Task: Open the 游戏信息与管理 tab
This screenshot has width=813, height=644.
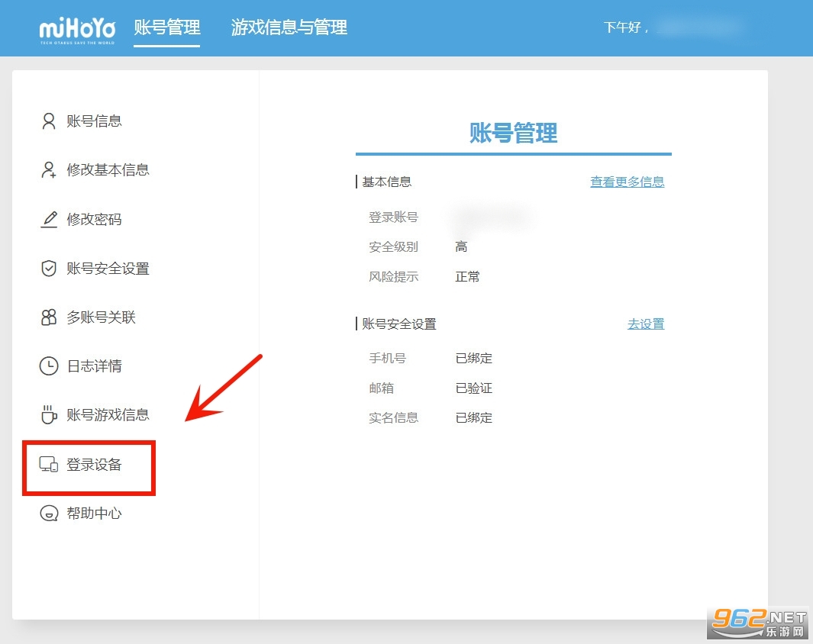Action: (289, 28)
